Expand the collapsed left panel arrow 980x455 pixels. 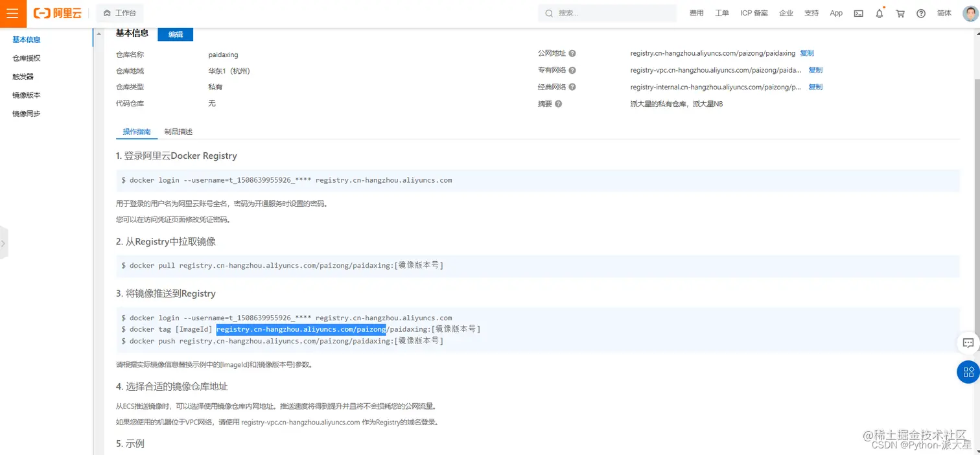click(x=3, y=243)
